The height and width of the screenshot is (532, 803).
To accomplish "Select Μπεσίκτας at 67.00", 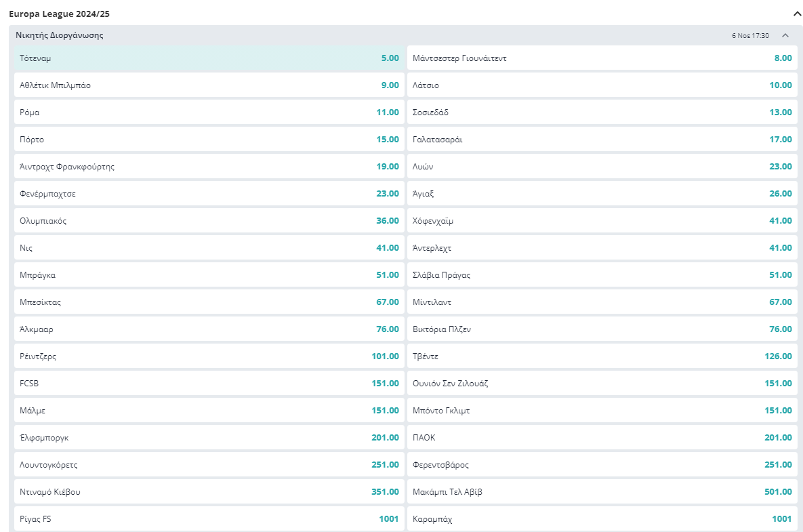I will [x=209, y=302].
